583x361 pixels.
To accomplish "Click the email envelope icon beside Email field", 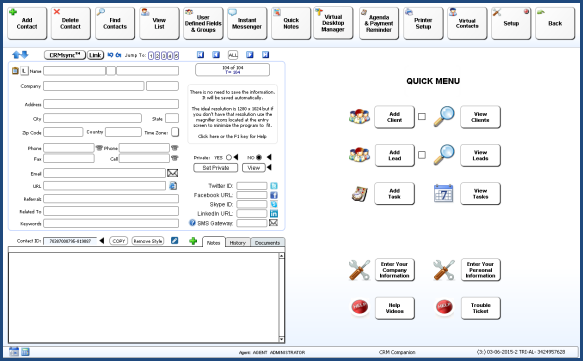I will (172, 173).
